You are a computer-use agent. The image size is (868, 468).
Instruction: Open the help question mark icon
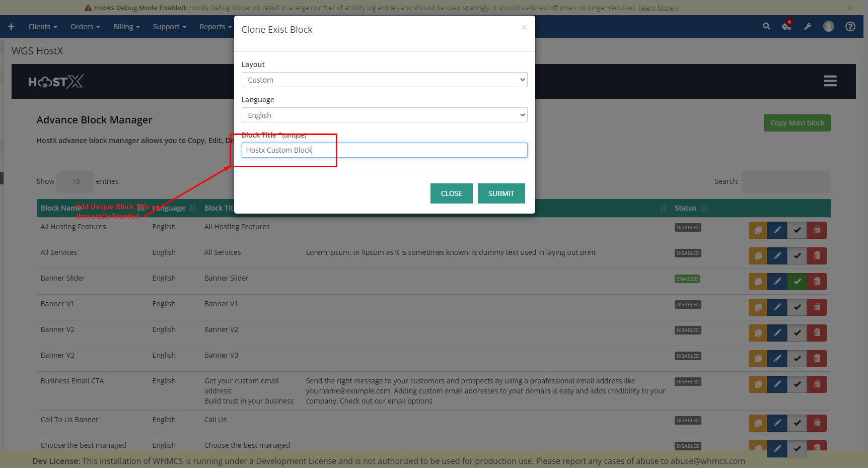[850, 26]
